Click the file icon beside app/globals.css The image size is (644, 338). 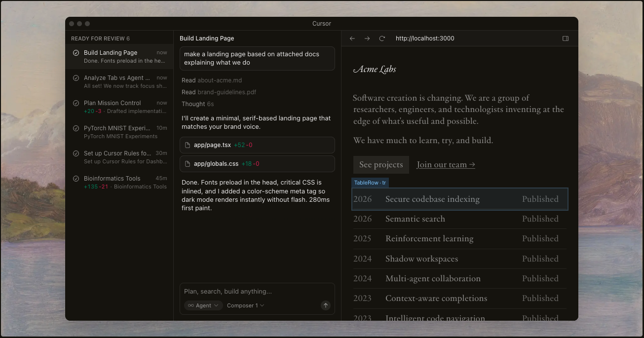[188, 164]
